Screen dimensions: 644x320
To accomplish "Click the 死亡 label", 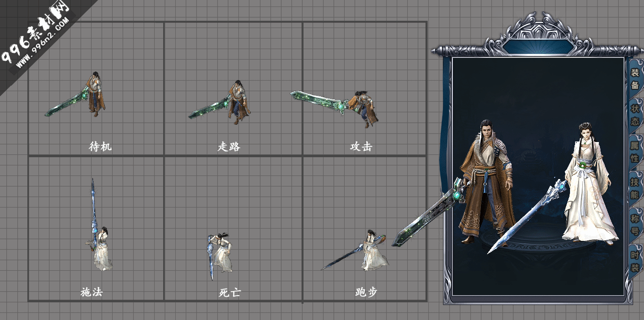I will [x=230, y=293].
